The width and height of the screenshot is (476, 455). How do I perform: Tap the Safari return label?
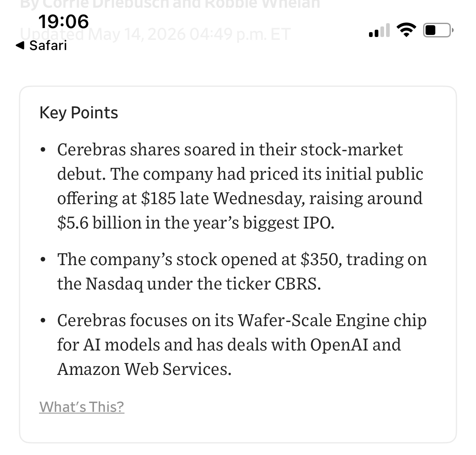pos(48,46)
